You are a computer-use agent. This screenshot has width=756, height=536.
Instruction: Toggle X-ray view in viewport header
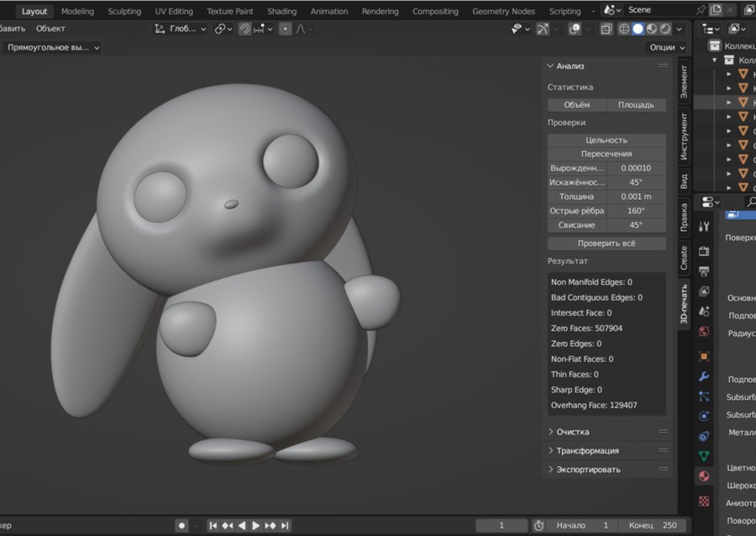tap(605, 29)
